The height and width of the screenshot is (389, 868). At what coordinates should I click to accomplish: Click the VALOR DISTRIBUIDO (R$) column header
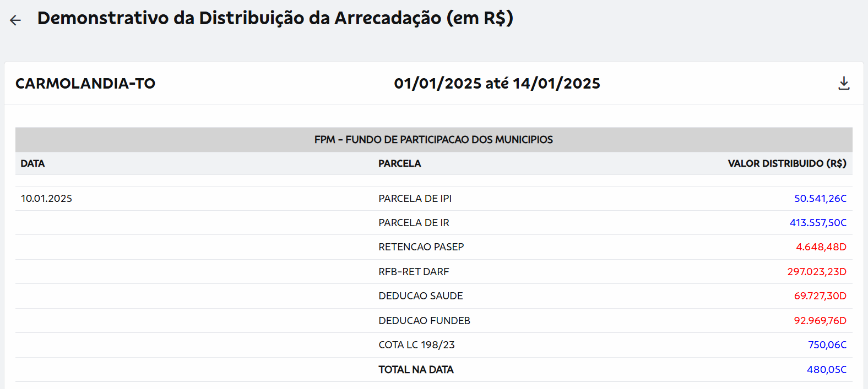(786, 163)
